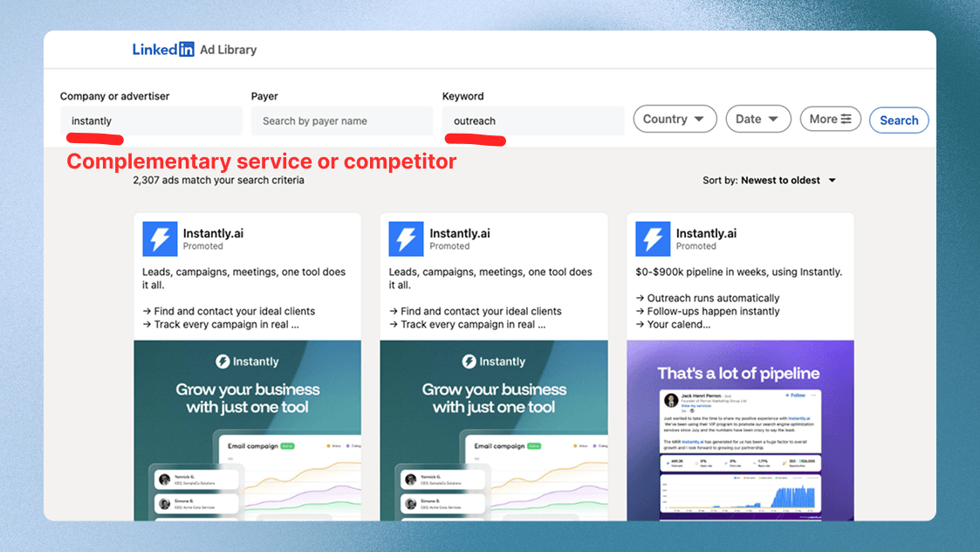This screenshot has height=552, width=980.
Task: Open the second ad's Instantly.ai advertiser name
Action: 459,233
